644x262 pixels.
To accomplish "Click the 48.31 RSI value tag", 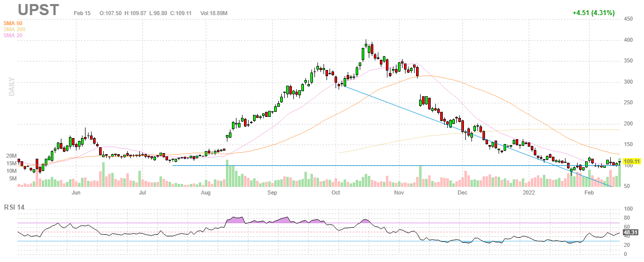I will tap(630, 233).
